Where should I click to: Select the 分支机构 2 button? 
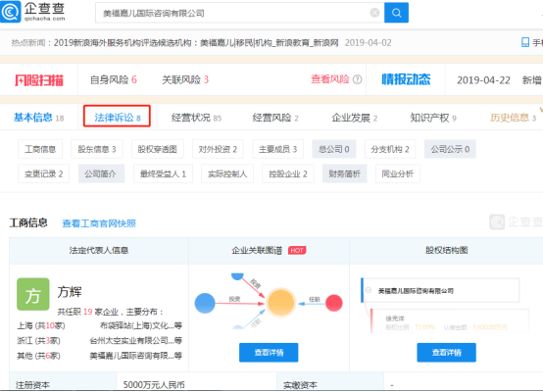(390, 149)
